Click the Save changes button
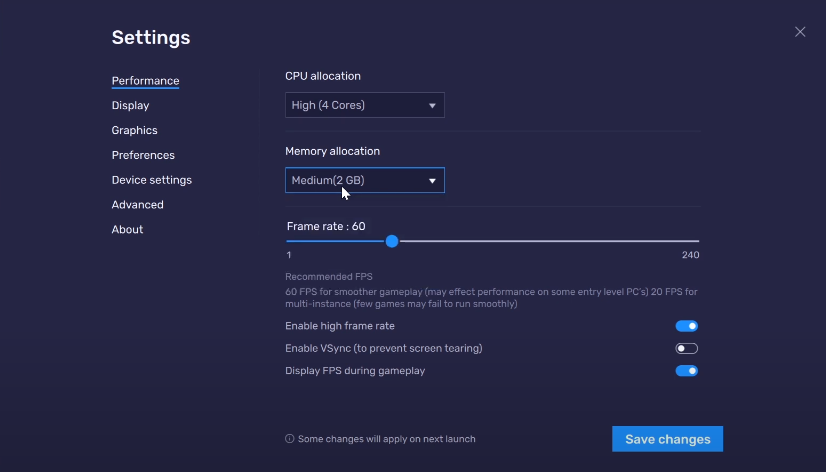The width and height of the screenshot is (826, 472). point(667,439)
